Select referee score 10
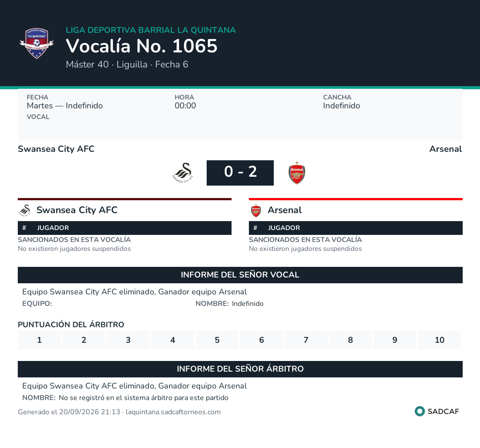Screen dimensions: 480x448 click(439, 340)
